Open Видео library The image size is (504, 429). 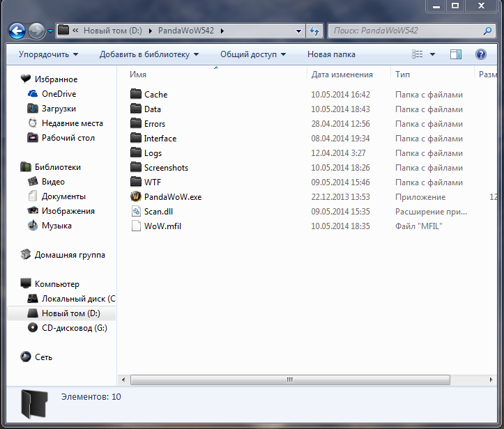click(53, 182)
